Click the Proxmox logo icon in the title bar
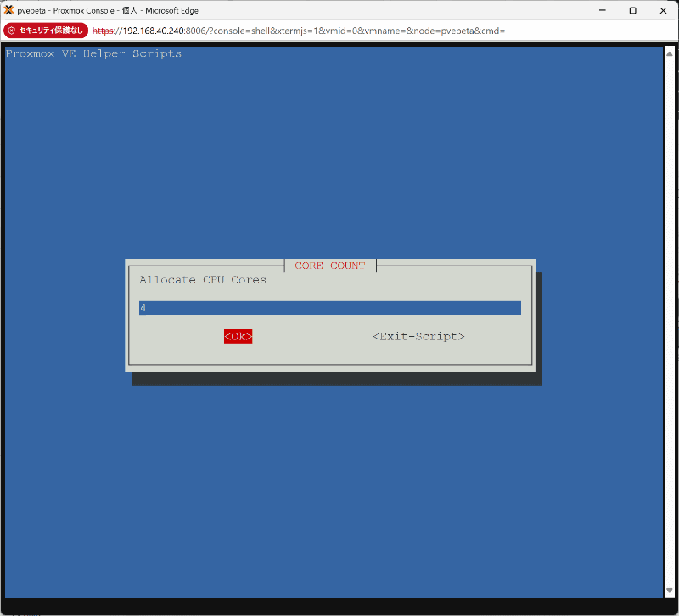This screenshot has width=679, height=616. pos(8,10)
